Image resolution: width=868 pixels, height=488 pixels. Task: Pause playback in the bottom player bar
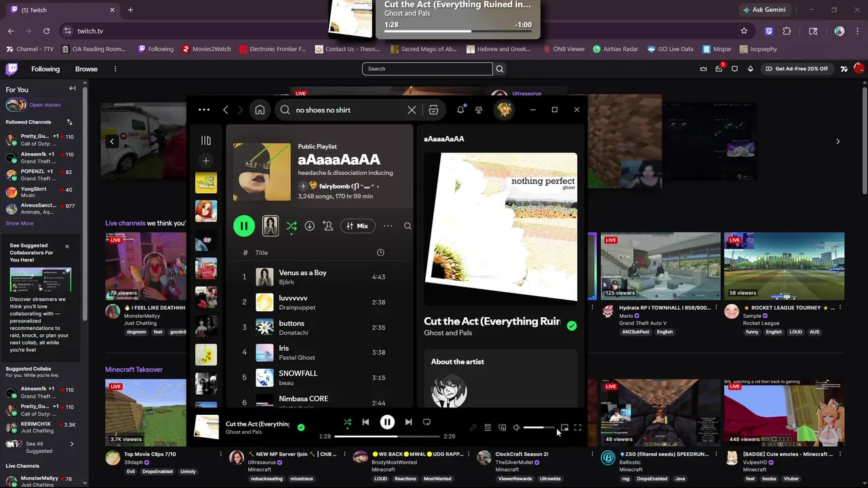tap(387, 422)
